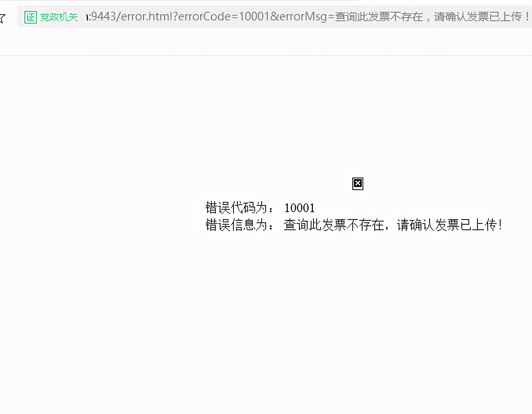
Task: Click the site identity badge in the address bar
Action: pos(30,17)
